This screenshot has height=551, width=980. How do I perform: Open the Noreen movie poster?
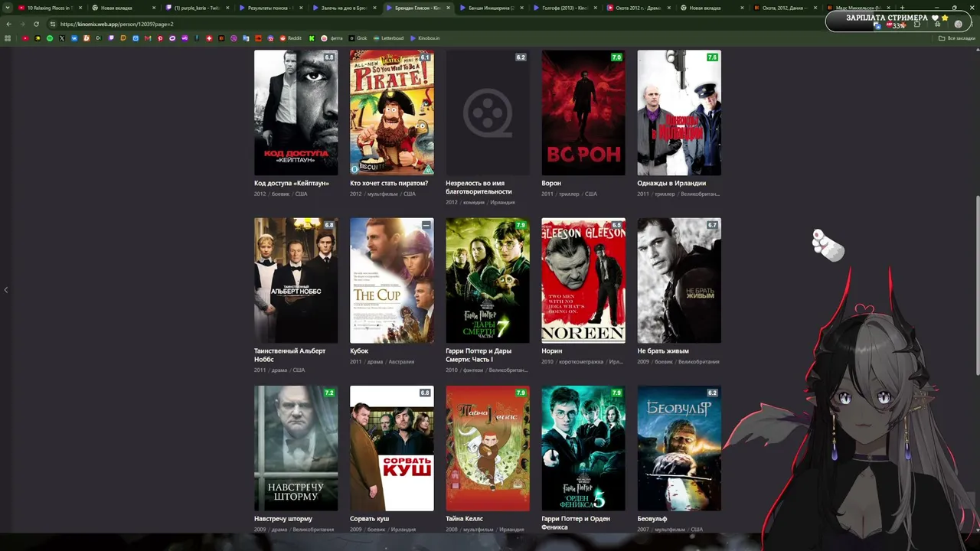[583, 280]
